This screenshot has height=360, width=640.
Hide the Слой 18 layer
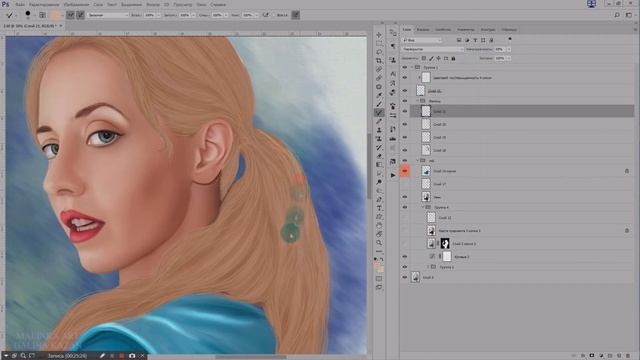(x=405, y=150)
